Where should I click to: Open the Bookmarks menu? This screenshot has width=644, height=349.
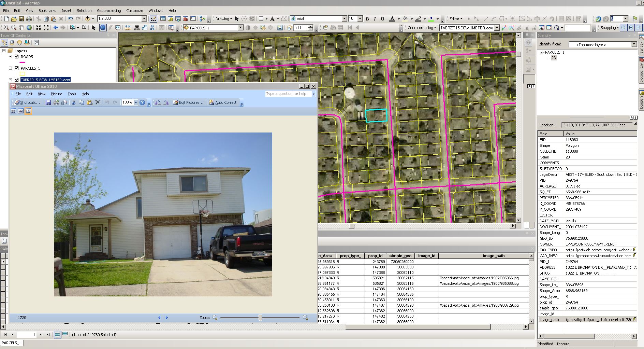pyautogui.click(x=47, y=11)
